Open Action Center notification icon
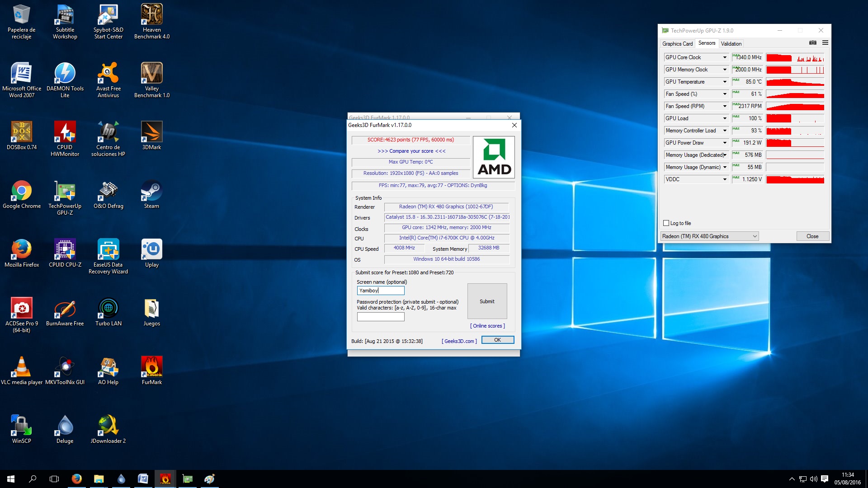The image size is (868, 488). 824,479
